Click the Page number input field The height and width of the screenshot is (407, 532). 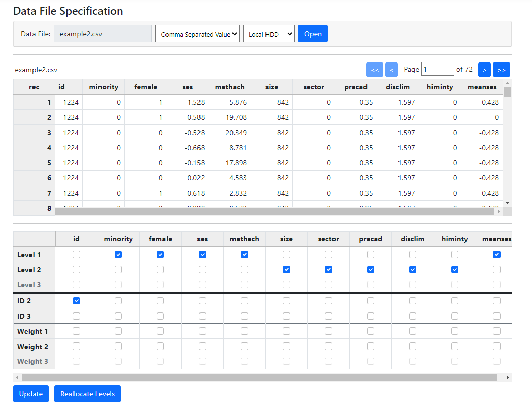438,69
